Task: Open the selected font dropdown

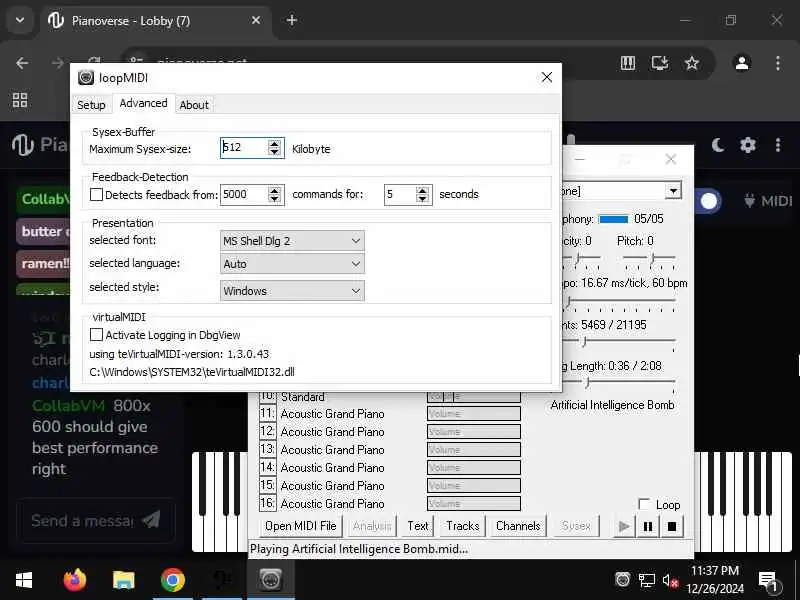Action: 292,241
